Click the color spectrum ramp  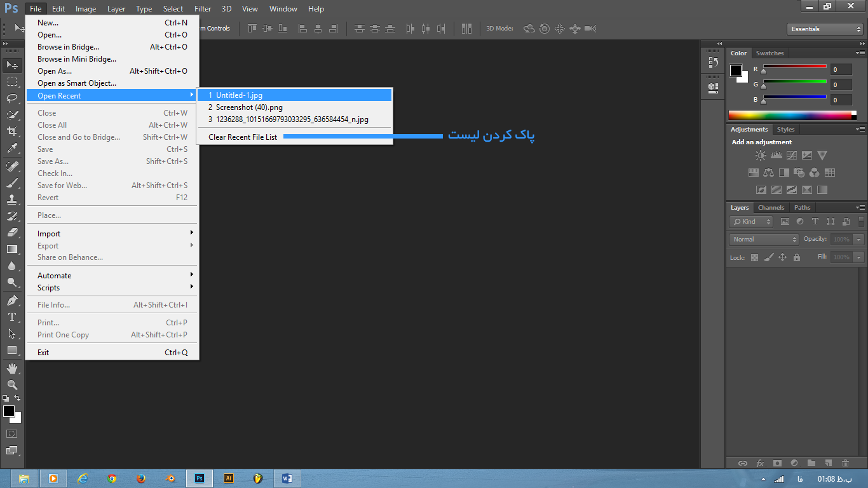click(x=792, y=115)
